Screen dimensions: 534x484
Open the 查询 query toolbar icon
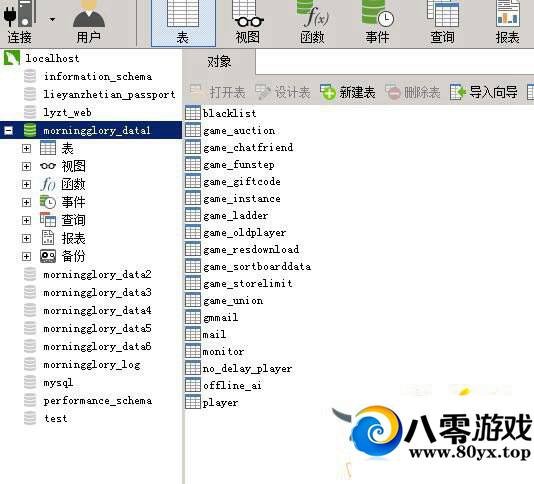coord(442,22)
